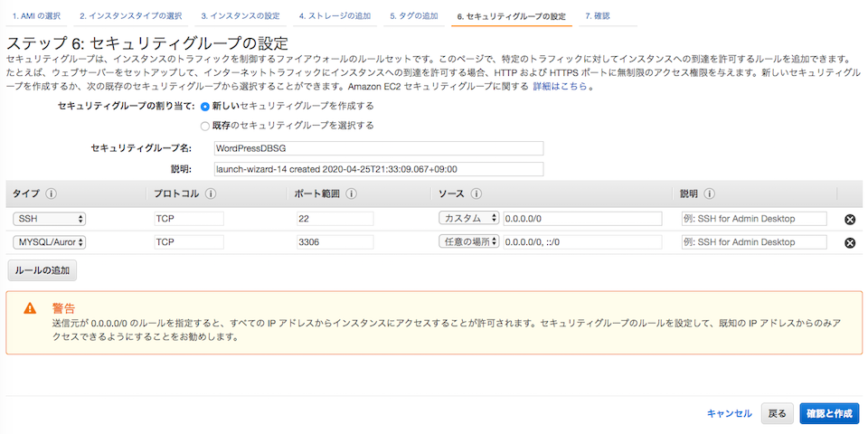Click the セキュリティグループ名: label
The height and width of the screenshot is (434, 868).
click(x=141, y=148)
